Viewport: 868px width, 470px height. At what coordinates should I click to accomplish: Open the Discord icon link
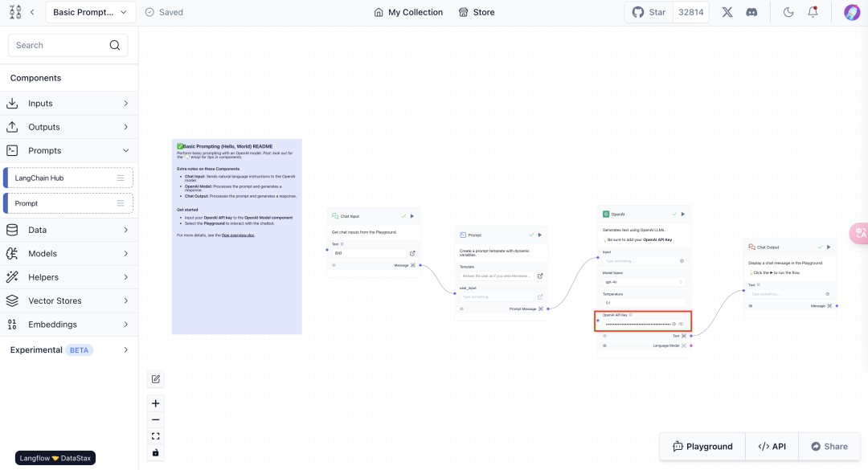751,12
